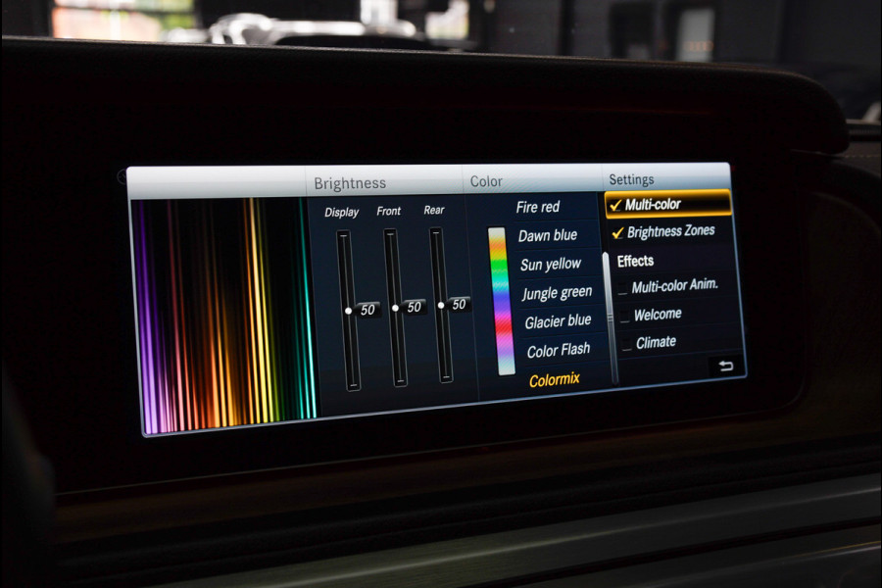Click the rainbow color spectrum bar
This screenshot has width=882, height=588.
(x=501, y=302)
